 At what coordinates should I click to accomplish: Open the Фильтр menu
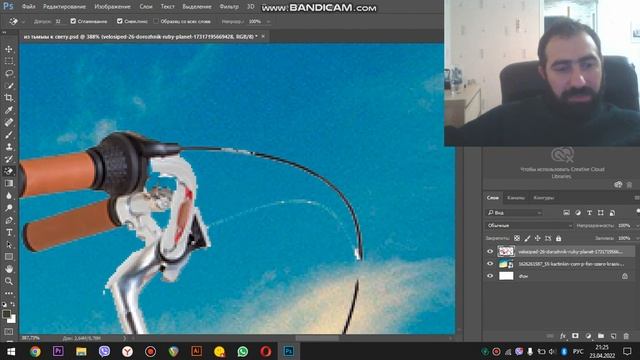(x=229, y=7)
